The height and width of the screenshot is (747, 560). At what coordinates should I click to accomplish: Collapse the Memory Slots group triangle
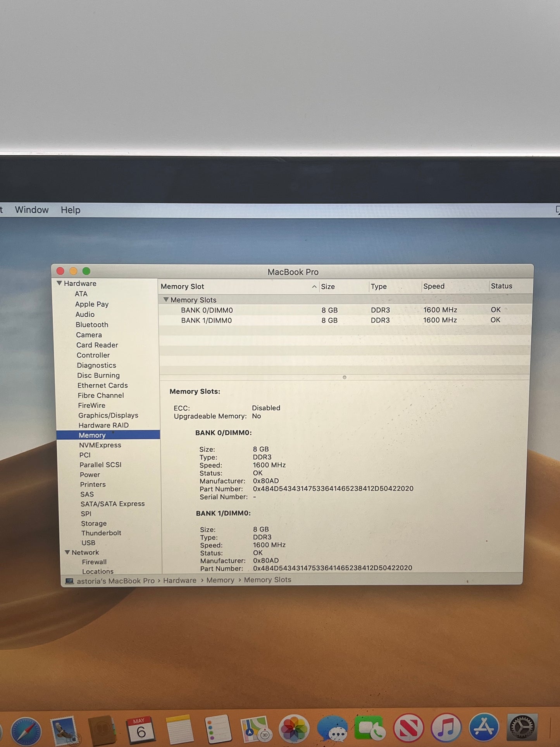[166, 300]
